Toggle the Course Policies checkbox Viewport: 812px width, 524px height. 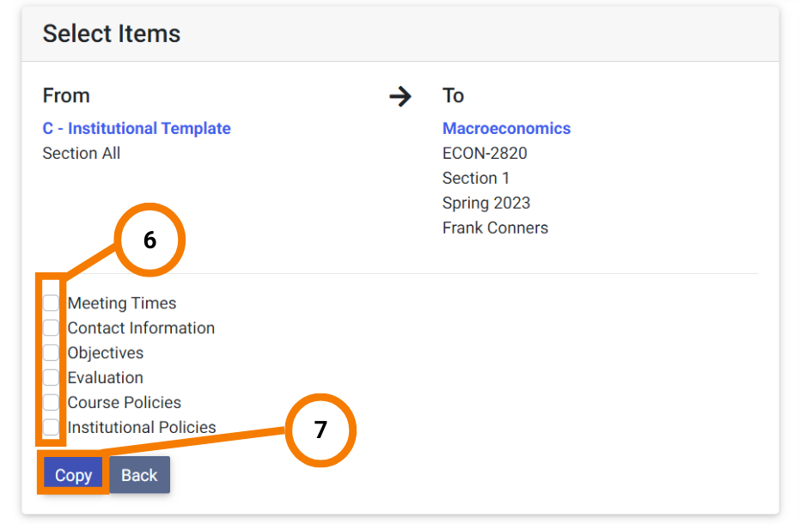51,402
